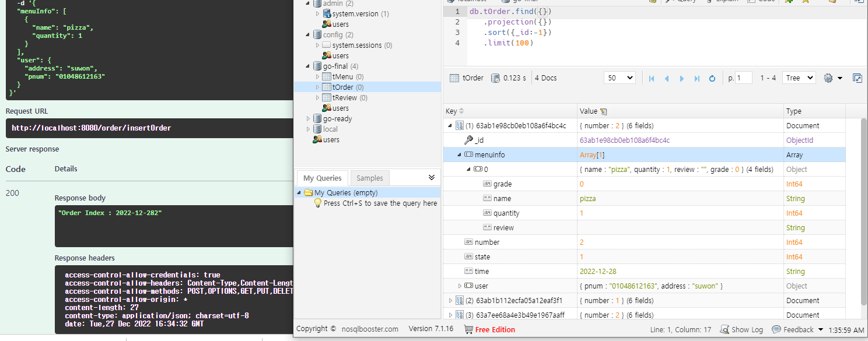Image resolution: width=868 pixels, height=341 pixels.
Task: Expand the local database node
Action: pyautogui.click(x=309, y=129)
